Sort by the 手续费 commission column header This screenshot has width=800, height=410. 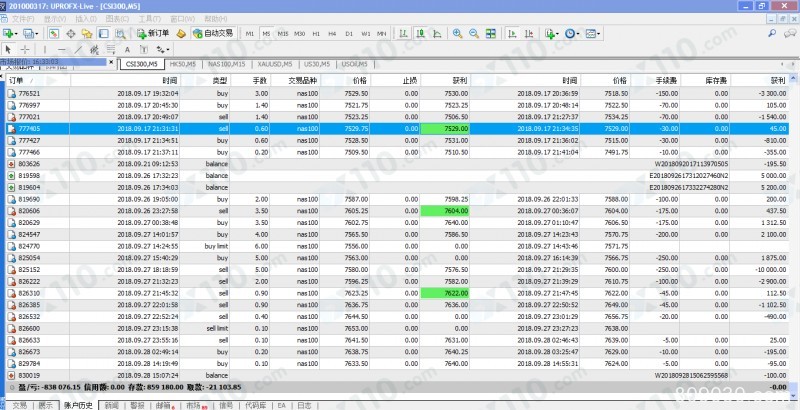point(655,81)
